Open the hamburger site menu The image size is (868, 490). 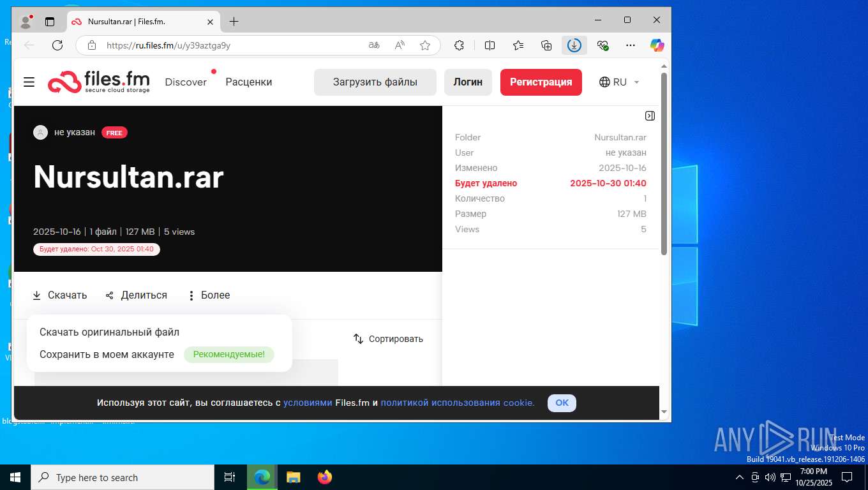click(29, 82)
